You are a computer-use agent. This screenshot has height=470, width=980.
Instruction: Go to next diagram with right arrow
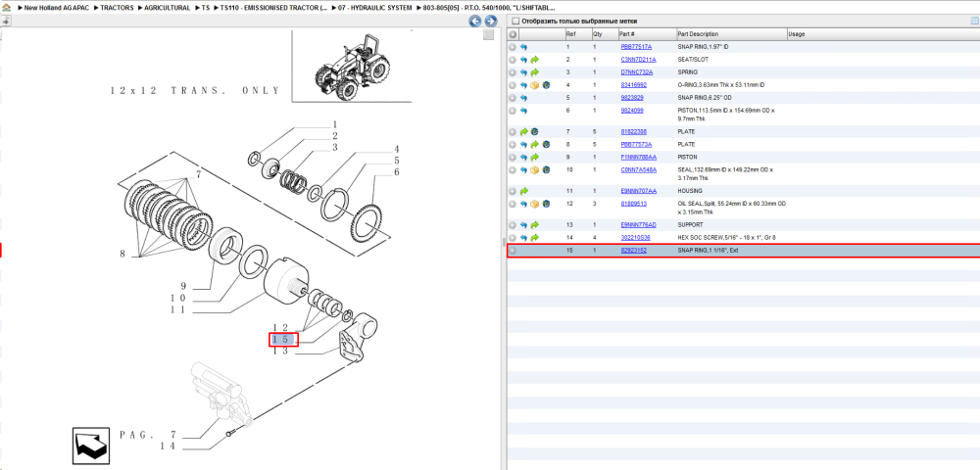click(x=491, y=22)
